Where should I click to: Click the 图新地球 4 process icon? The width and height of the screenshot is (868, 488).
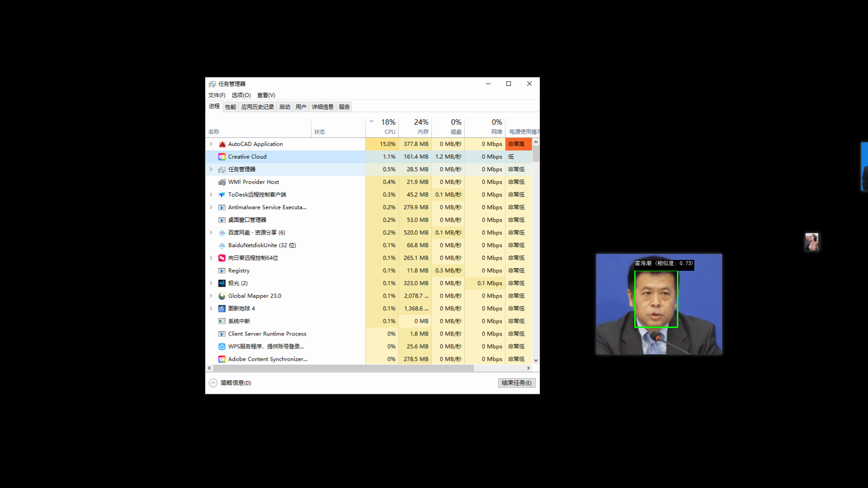pos(222,309)
